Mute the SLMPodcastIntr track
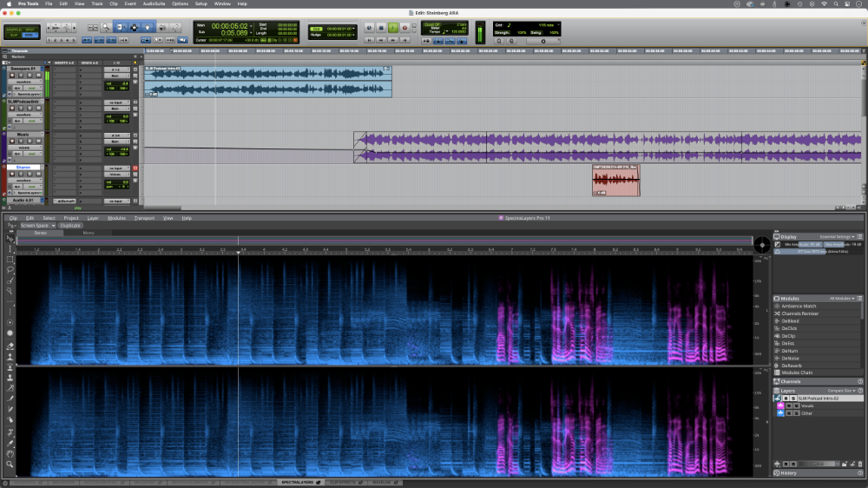Image resolution: width=868 pixels, height=488 pixels. [39, 109]
